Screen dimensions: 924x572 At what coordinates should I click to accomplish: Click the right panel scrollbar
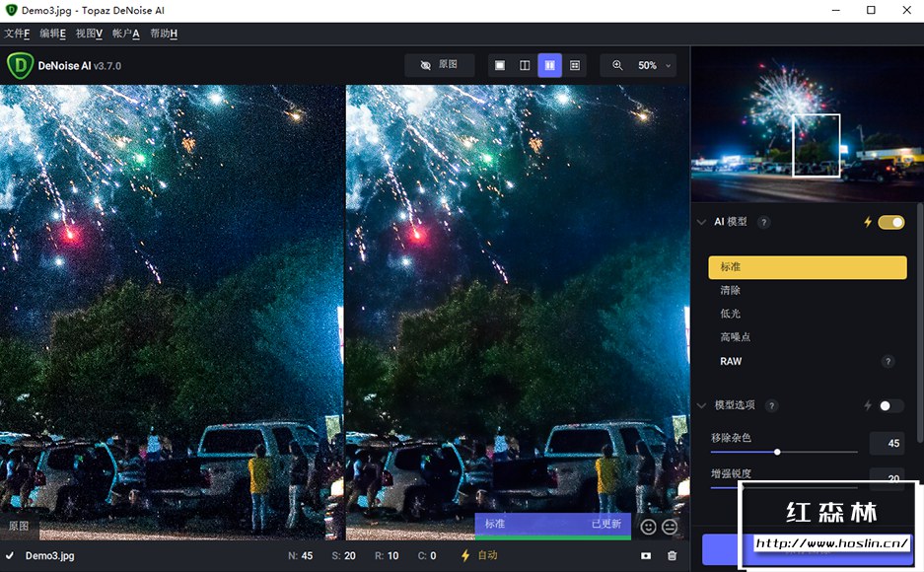point(920,322)
